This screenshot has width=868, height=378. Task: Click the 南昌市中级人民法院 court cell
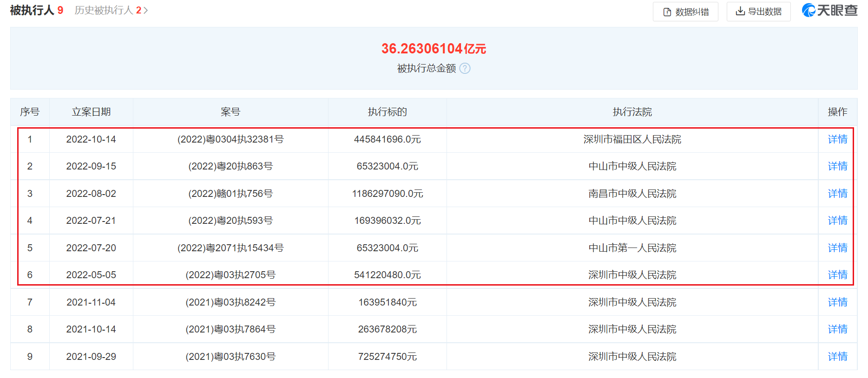(x=632, y=194)
